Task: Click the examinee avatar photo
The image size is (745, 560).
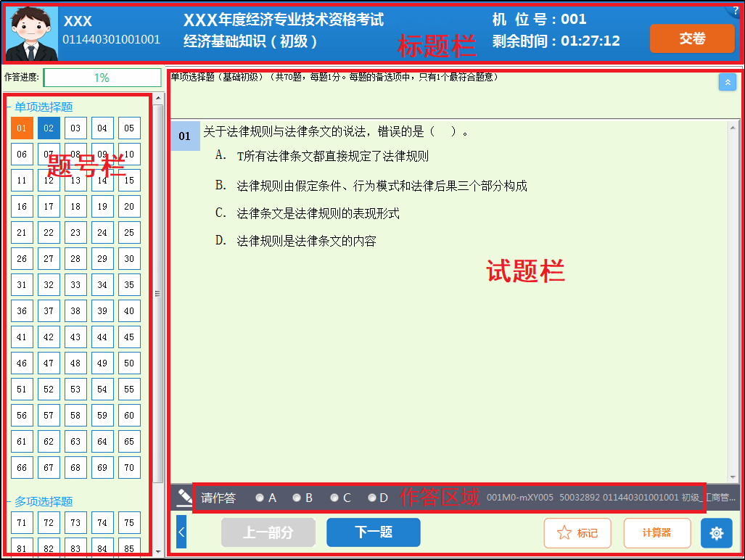Action: coord(32,34)
